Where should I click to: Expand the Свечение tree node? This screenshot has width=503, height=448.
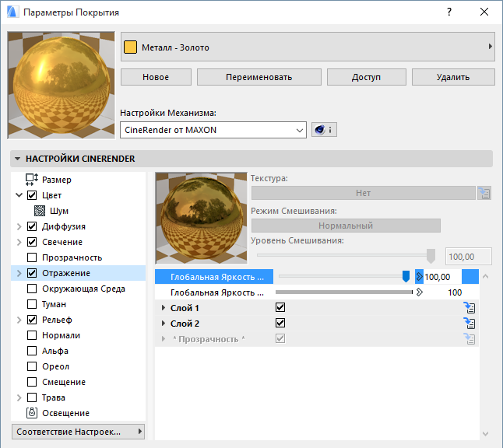19,242
